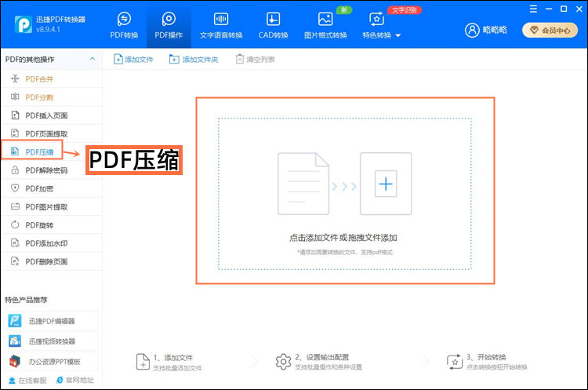Screen dimensions: 588x390
Task: Click the 迅捷视频转换器 product icon
Action: (x=15, y=341)
